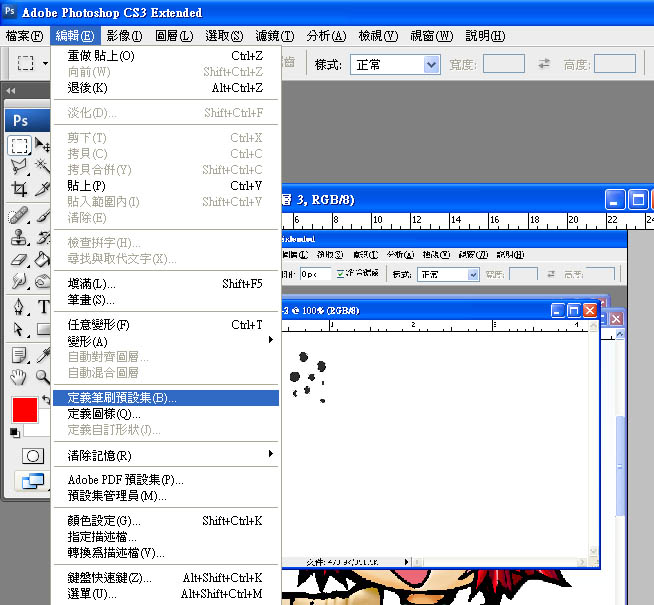The image size is (654, 605).
Task: Swap width and height arrows icon
Action: click(x=544, y=64)
